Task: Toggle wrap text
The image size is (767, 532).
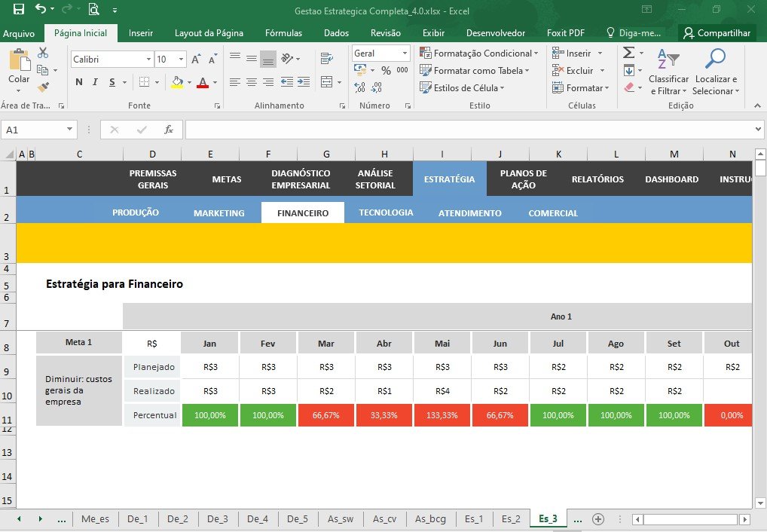Action: coord(327,59)
